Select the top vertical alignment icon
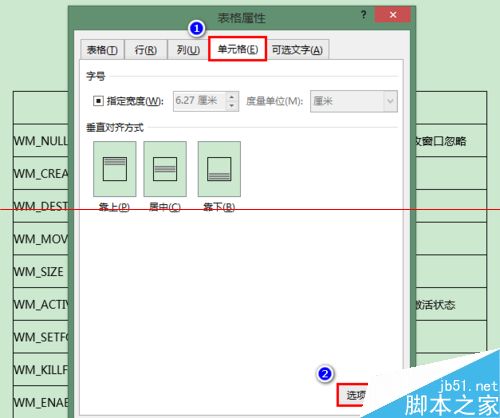500x418 pixels. 115,169
